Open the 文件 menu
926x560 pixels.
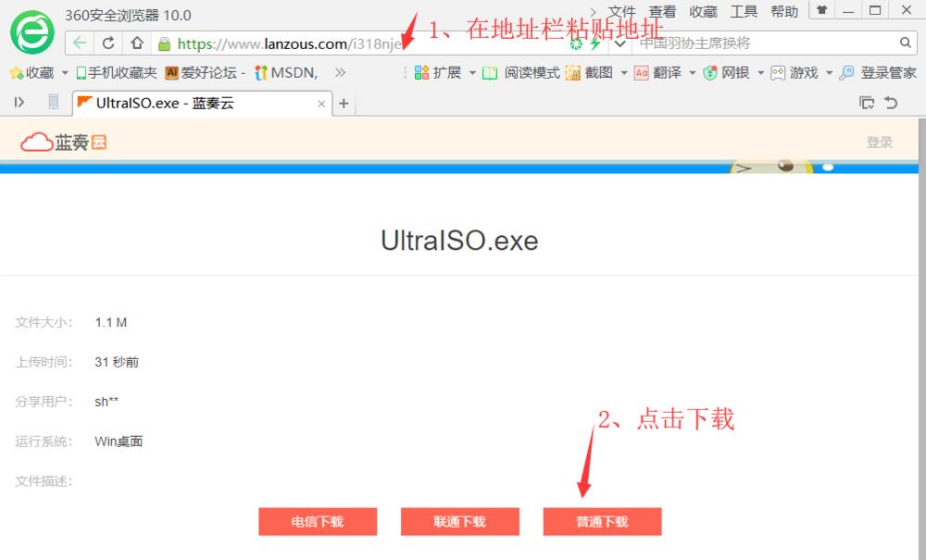click(622, 12)
